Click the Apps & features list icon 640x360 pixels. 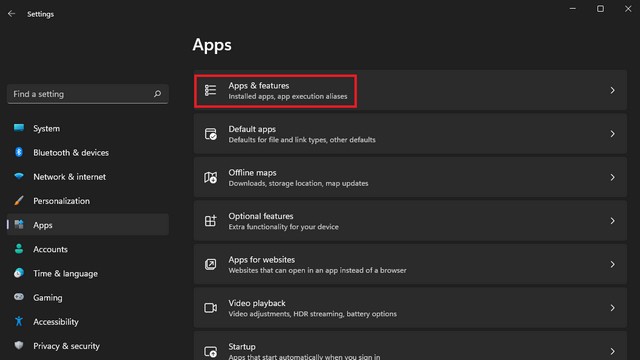tap(211, 90)
